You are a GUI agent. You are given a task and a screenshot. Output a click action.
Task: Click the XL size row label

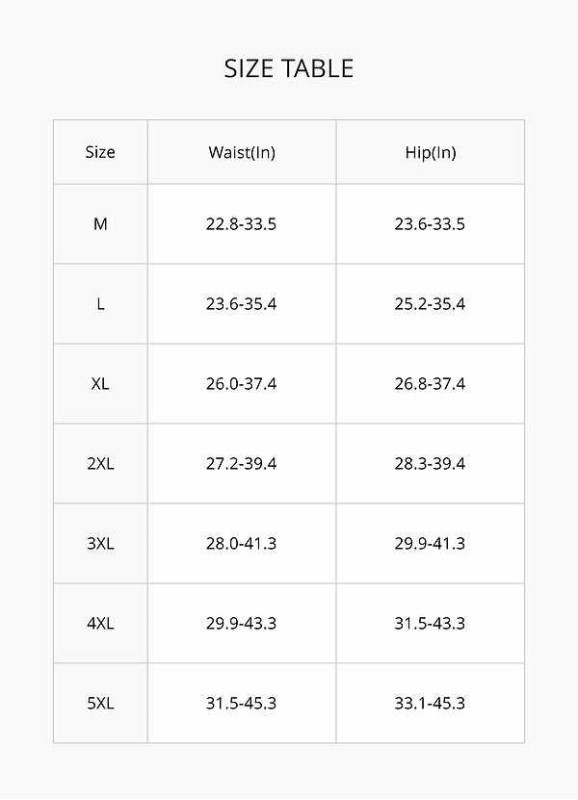100,384
